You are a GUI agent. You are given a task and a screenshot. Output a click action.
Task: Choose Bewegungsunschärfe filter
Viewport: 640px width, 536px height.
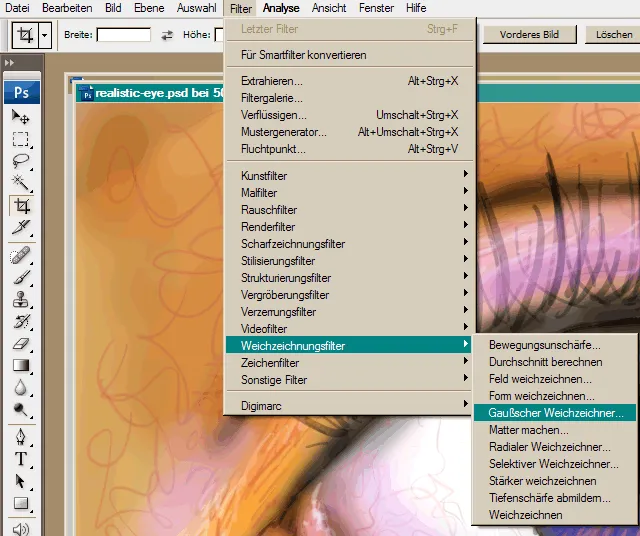point(555,345)
